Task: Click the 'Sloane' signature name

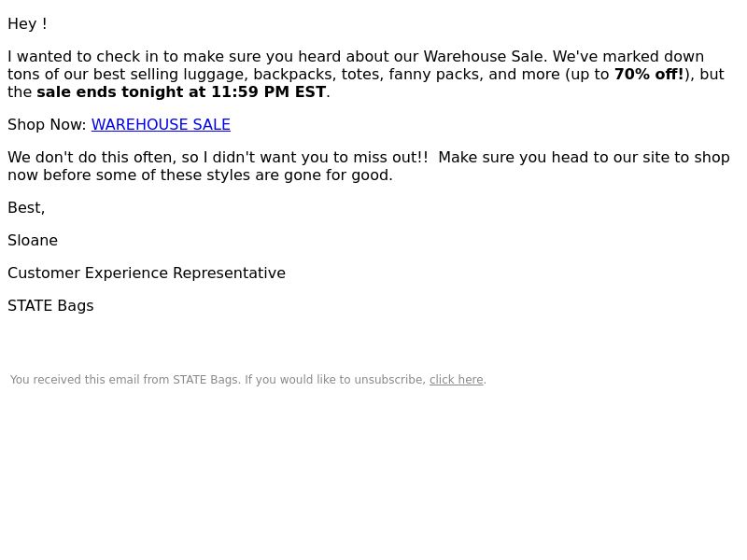Action: pyautogui.click(x=33, y=241)
